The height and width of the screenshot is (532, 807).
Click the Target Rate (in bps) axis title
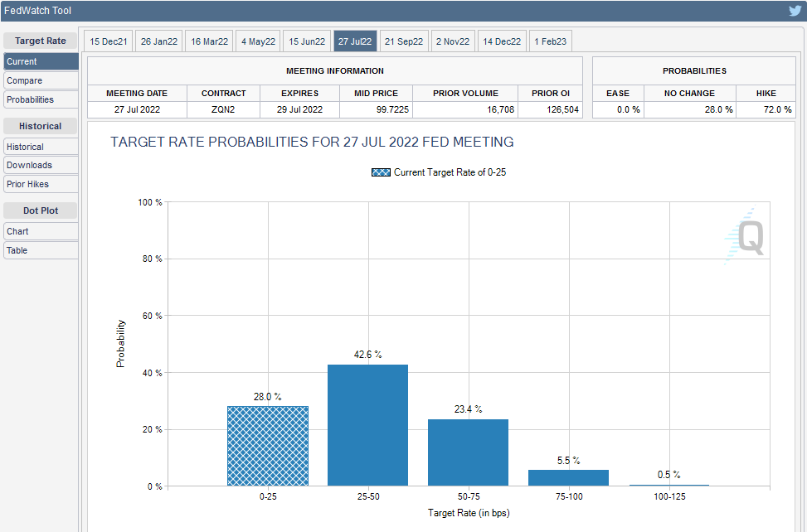pos(469,513)
